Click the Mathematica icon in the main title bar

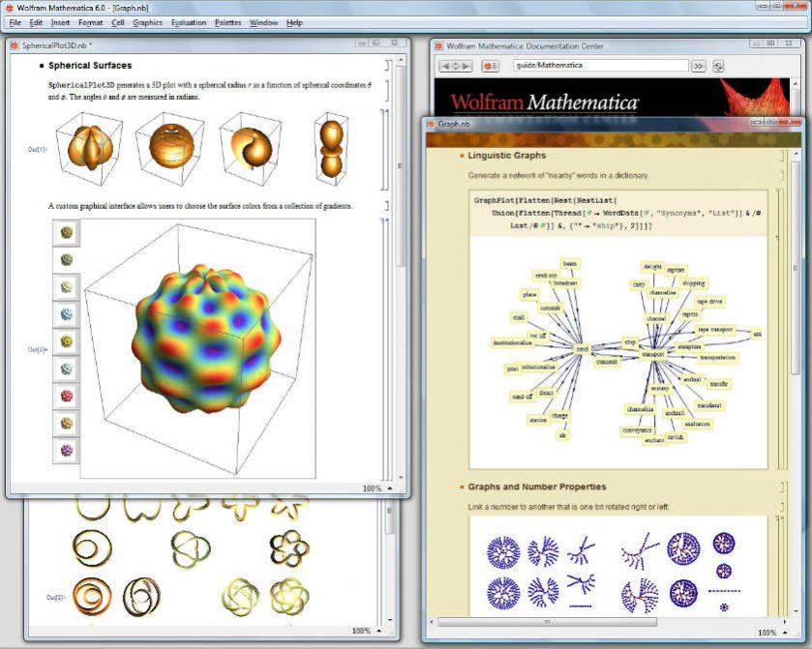(x=8, y=7)
